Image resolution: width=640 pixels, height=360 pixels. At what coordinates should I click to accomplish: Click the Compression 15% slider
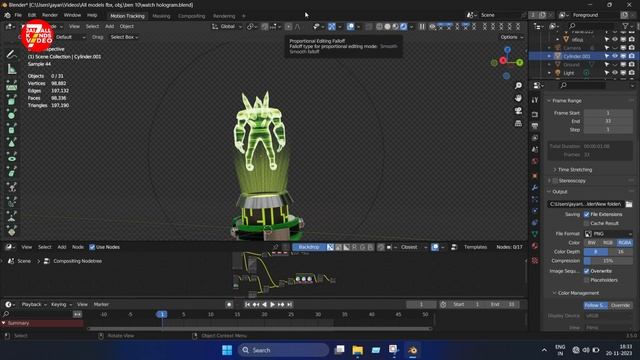pos(608,261)
